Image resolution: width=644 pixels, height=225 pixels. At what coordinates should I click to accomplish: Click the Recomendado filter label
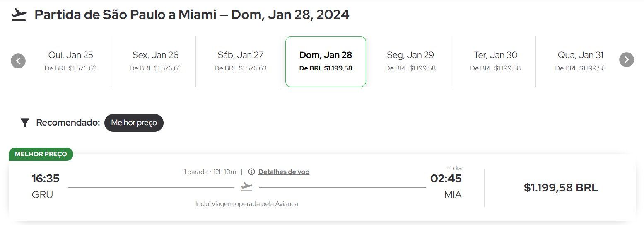coord(68,123)
